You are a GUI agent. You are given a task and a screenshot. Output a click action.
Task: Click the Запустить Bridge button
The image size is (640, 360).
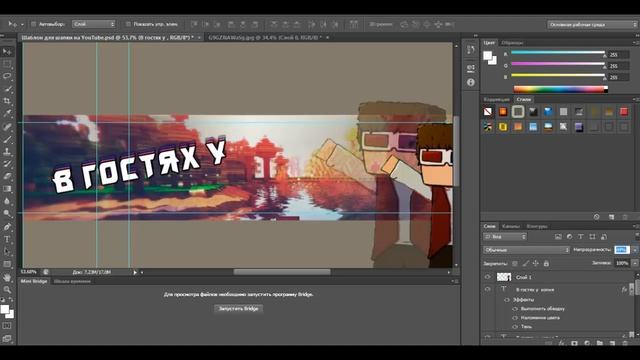[x=238, y=309]
